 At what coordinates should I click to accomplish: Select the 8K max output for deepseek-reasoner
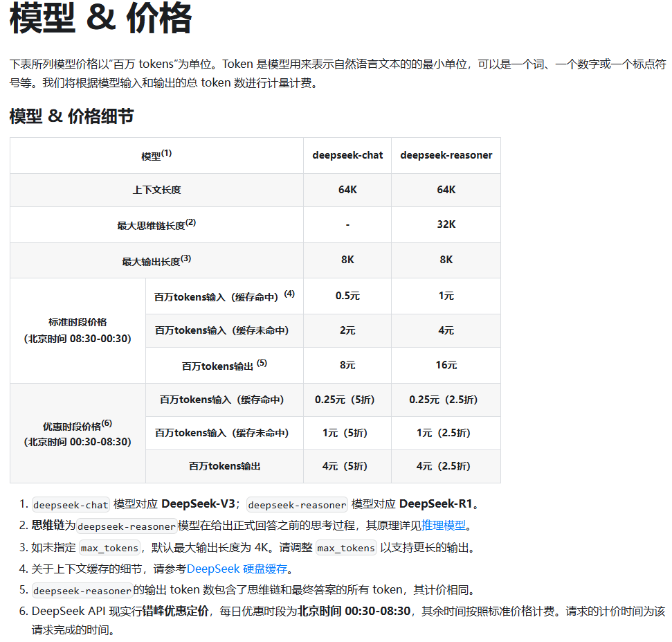coord(446,260)
